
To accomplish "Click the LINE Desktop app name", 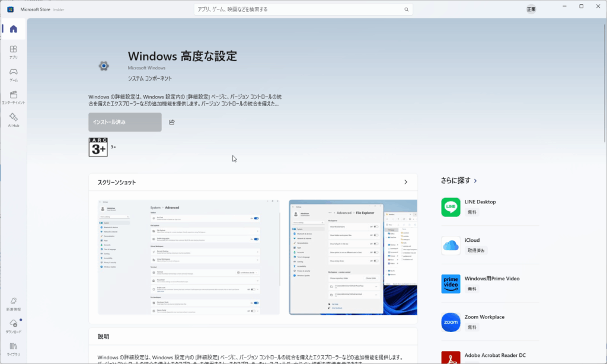I will 480,202.
